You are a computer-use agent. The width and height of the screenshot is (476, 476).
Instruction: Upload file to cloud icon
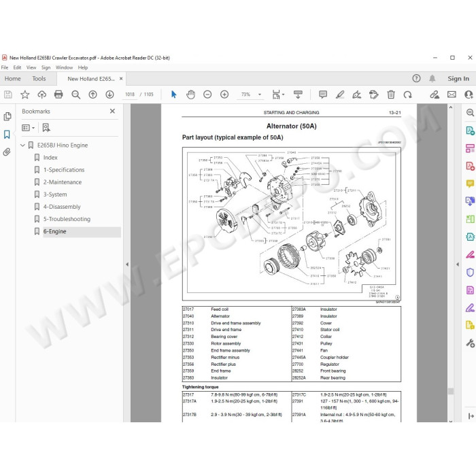click(x=42, y=95)
